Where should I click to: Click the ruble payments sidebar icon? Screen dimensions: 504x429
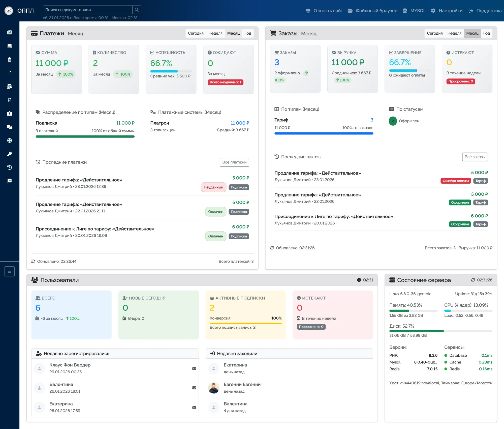pos(10,100)
